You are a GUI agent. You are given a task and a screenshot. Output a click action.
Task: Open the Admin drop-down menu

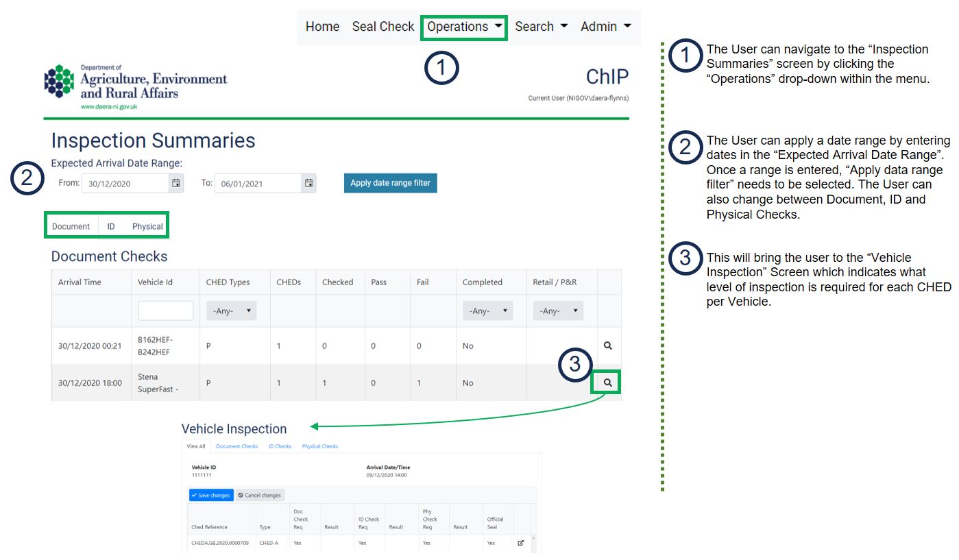[605, 27]
